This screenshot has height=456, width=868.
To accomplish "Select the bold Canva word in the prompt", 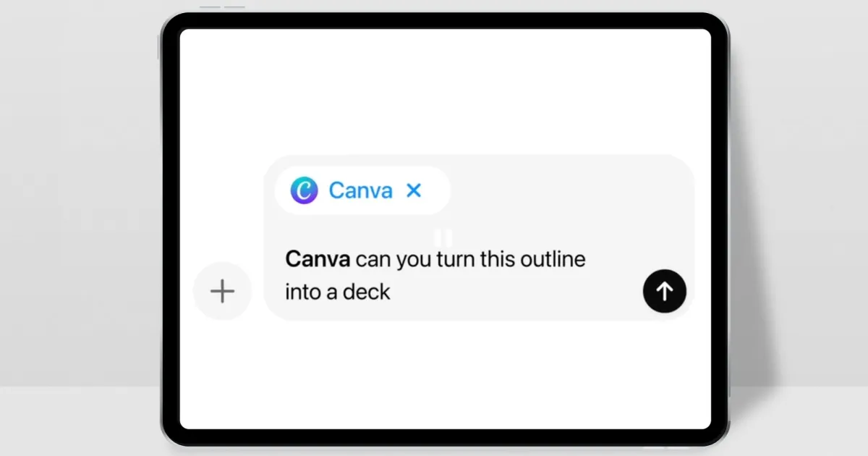I will coord(317,258).
